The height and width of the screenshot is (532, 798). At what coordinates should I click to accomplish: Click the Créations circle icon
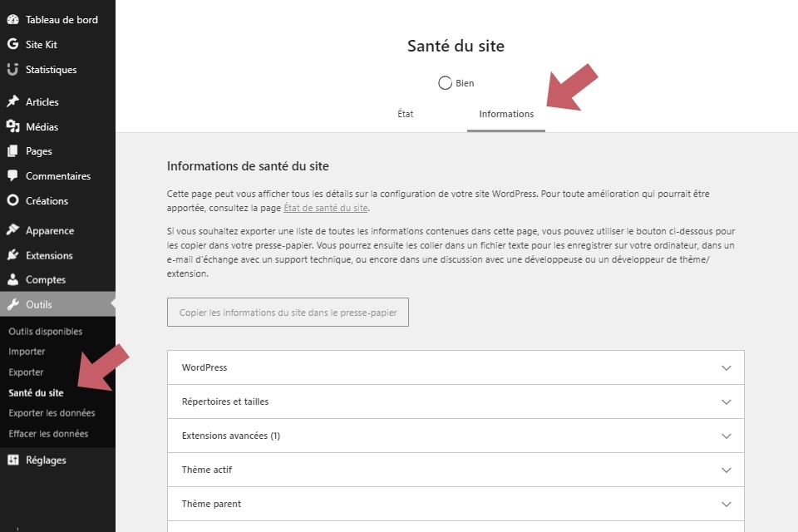click(x=12, y=200)
